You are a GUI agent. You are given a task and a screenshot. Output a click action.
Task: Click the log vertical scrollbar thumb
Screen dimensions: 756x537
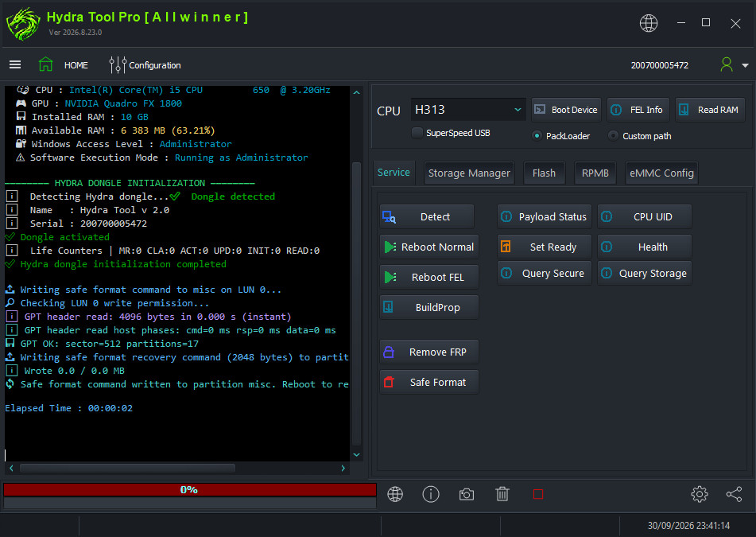(x=356, y=304)
